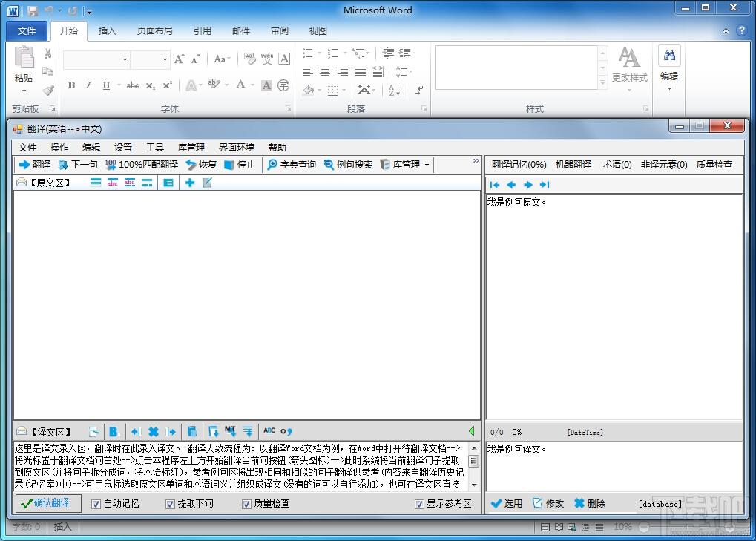Click the blue X icon in 译文区 toolbar
756x541 pixels.
(154, 432)
